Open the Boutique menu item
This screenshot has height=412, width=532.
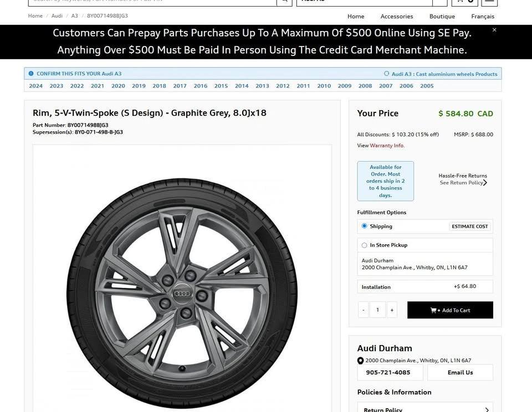click(x=442, y=16)
